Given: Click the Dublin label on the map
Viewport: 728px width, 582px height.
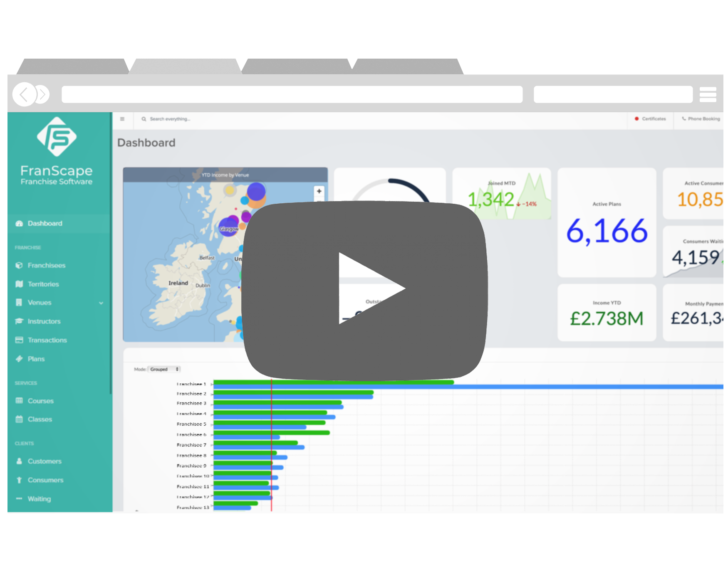Looking at the screenshot, I should coord(203,286).
